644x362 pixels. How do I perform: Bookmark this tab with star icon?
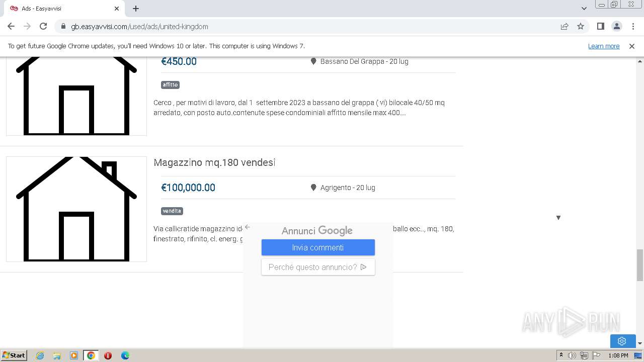pos(581,26)
